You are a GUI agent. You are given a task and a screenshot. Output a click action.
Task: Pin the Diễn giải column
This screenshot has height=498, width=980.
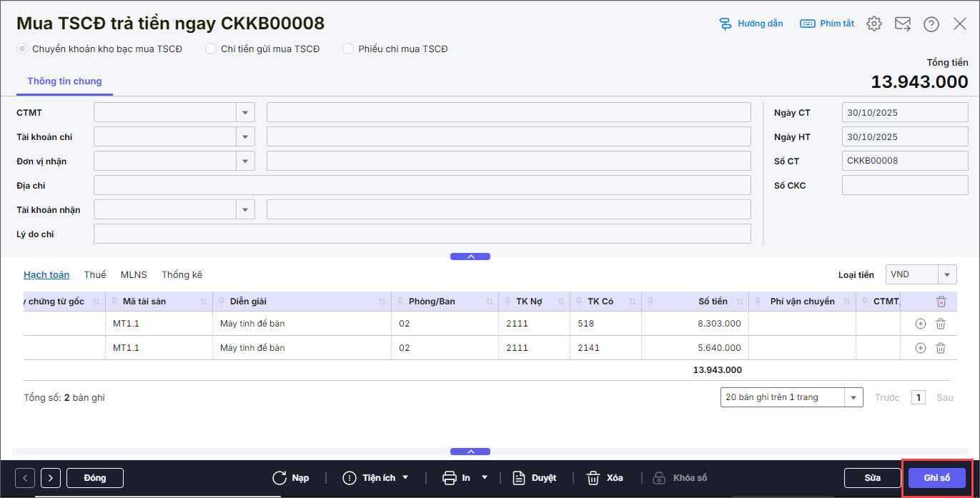click(221, 302)
